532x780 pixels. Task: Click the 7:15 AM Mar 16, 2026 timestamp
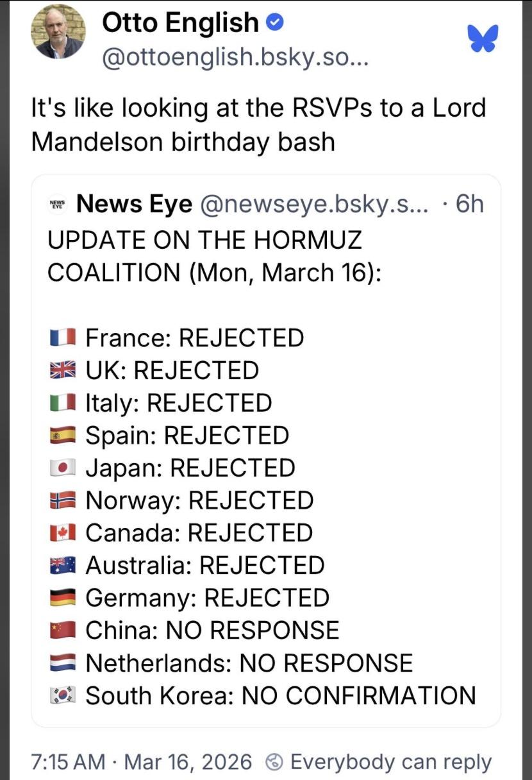142,761
